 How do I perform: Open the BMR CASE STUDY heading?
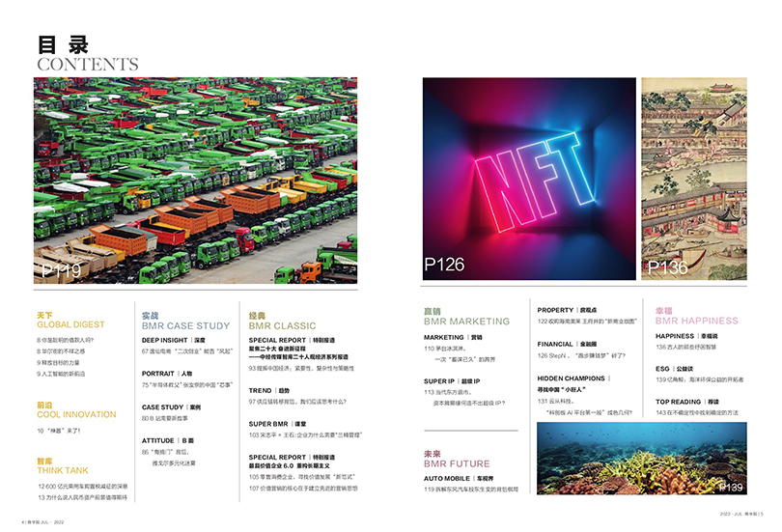[185, 326]
